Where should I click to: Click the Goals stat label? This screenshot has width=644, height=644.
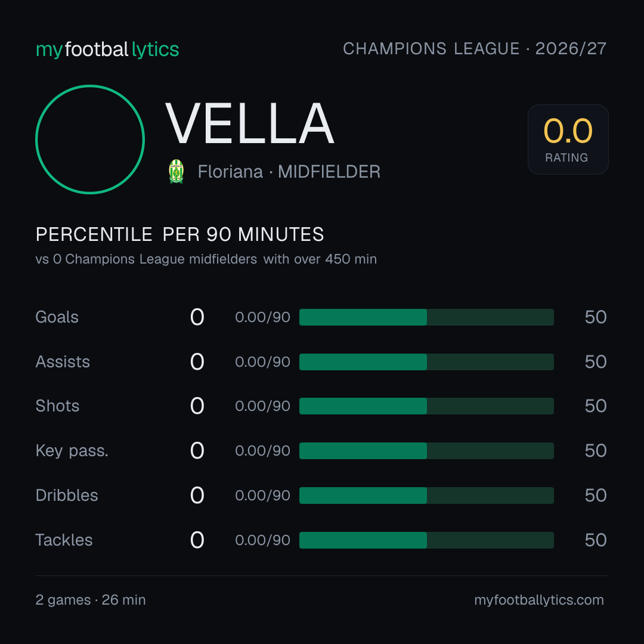(57, 317)
